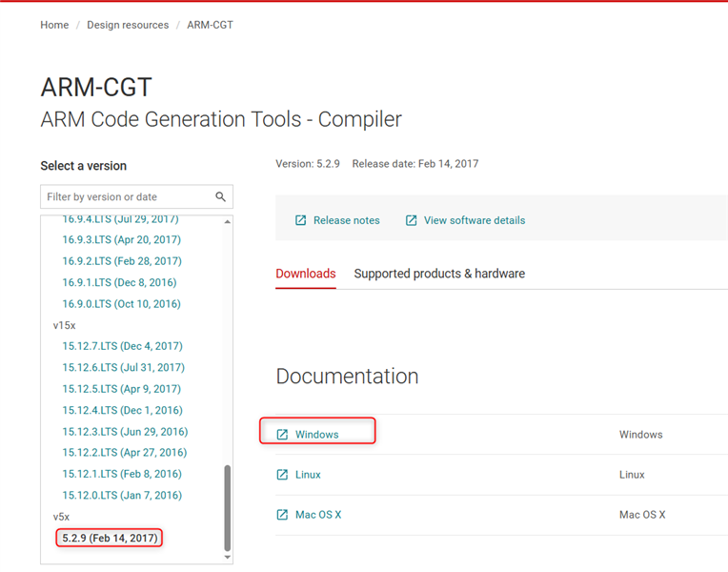Select version 15.12.2.LTS (Apr 27, 2016)
Viewport: 728px width, 572px height.
(125, 452)
